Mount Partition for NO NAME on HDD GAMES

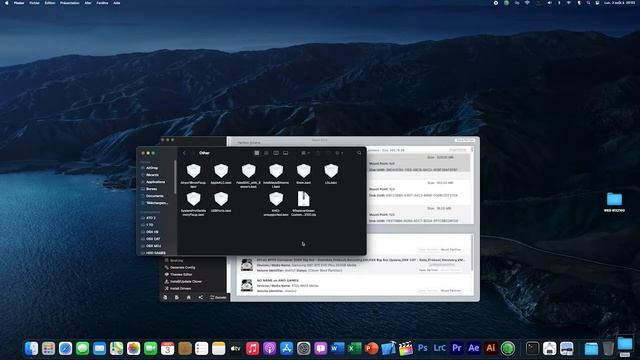click(451, 290)
